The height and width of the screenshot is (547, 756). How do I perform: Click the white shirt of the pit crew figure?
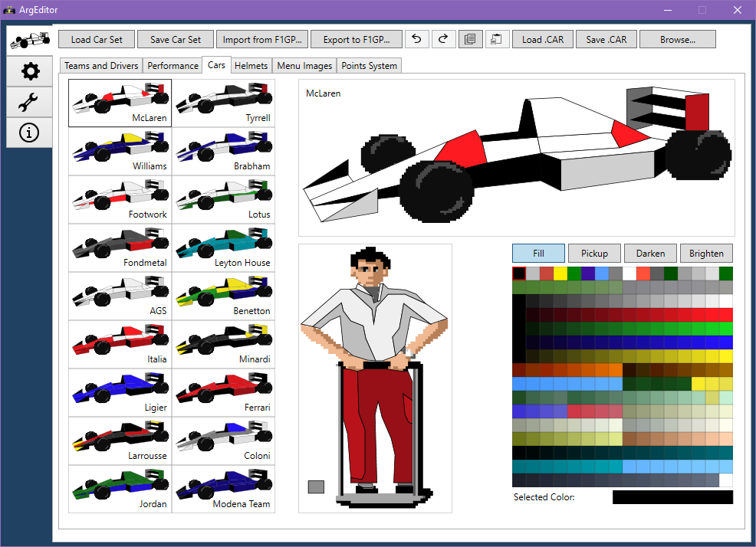point(373,323)
